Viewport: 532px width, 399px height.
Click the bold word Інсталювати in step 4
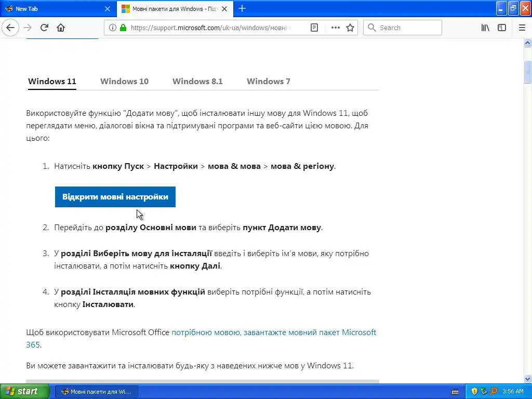point(108,304)
